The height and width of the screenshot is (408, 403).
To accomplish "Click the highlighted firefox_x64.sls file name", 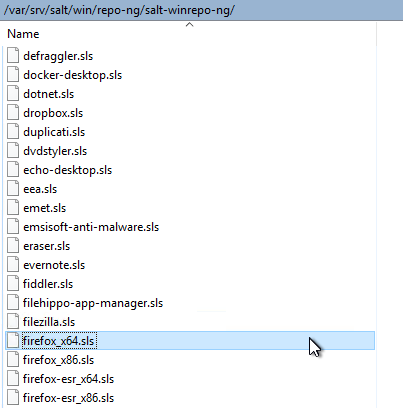I will 59,341.
